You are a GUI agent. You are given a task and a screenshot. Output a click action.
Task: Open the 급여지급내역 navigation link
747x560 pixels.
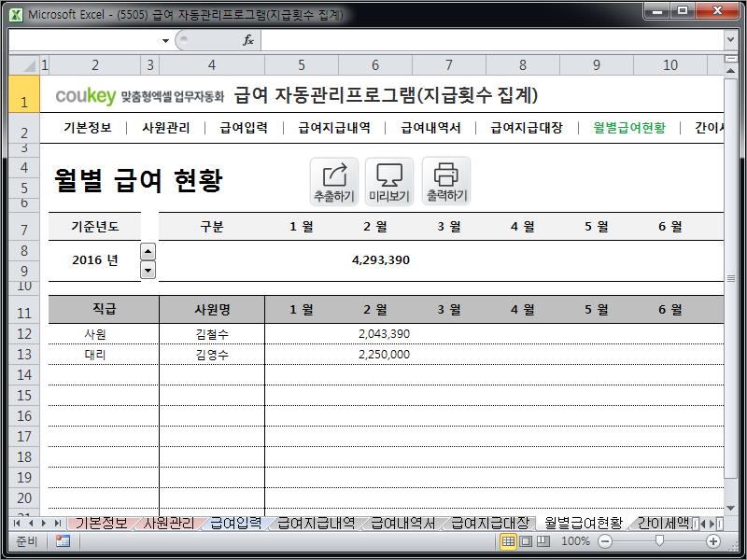point(334,128)
